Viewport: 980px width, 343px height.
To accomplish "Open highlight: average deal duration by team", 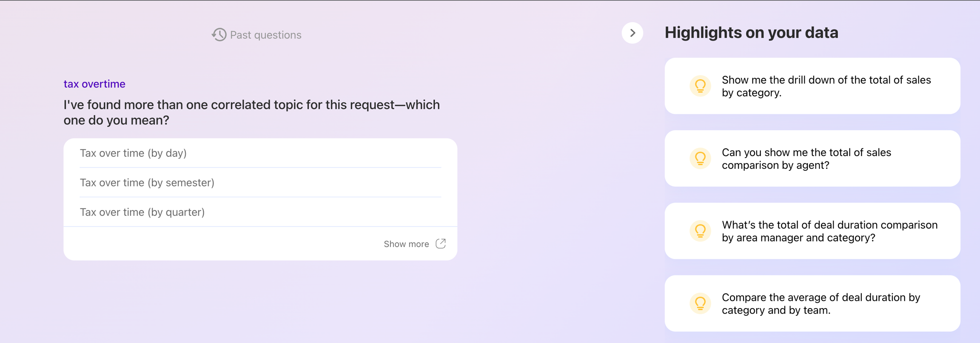I will click(821, 303).
